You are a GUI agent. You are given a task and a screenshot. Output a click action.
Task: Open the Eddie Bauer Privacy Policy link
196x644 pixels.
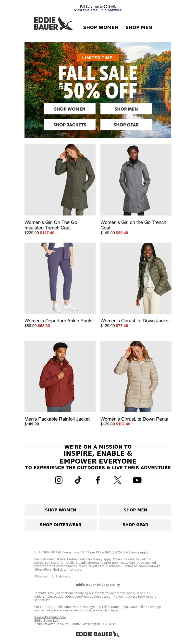(98, 585)
